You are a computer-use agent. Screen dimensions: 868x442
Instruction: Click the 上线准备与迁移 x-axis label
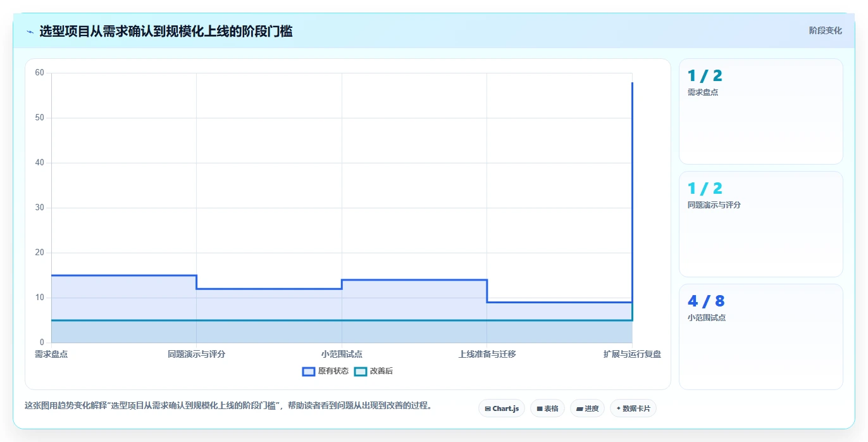[487, 354]
